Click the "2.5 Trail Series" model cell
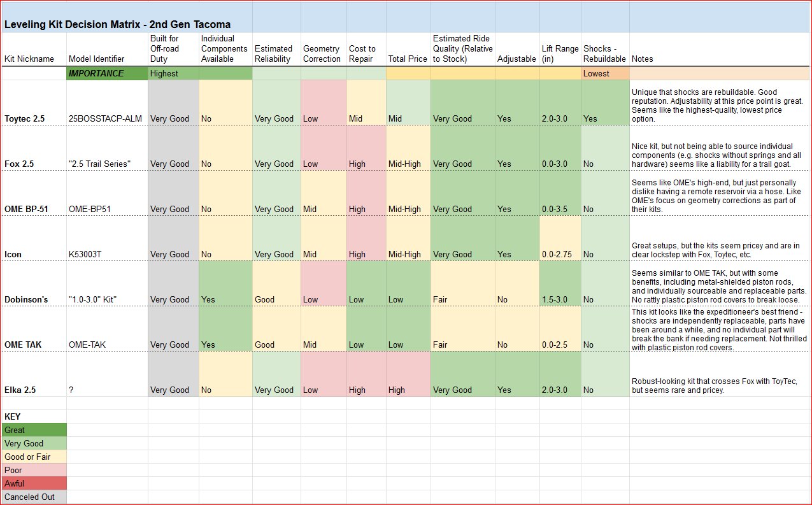 (107, 148)
